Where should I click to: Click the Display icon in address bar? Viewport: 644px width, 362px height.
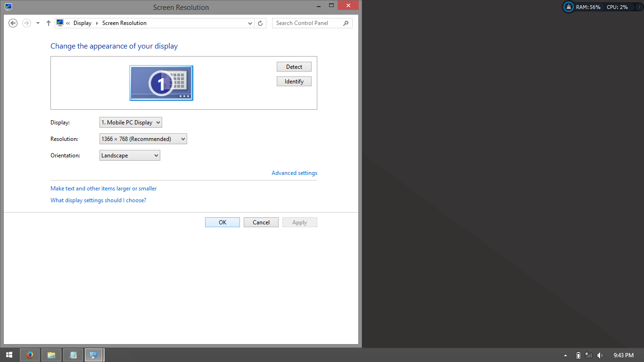click(x=60, y=23)
